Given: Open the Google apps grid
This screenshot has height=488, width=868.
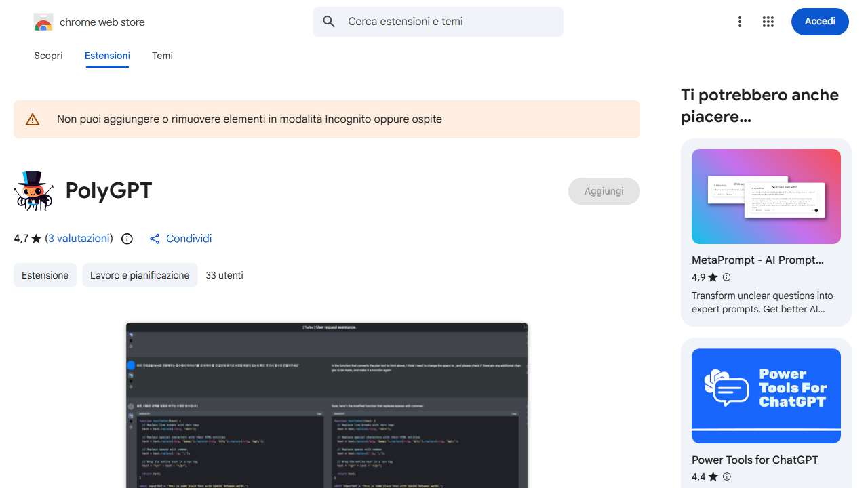Looking at the screenshot, I should tap(768, 22).
